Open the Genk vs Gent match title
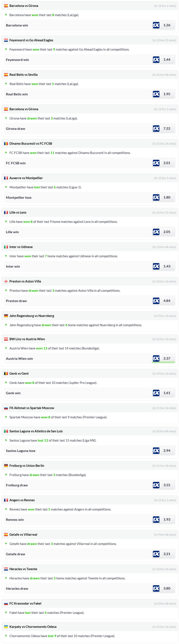The width and height of the screenshot is (179, 644). (x=19, y=374)
